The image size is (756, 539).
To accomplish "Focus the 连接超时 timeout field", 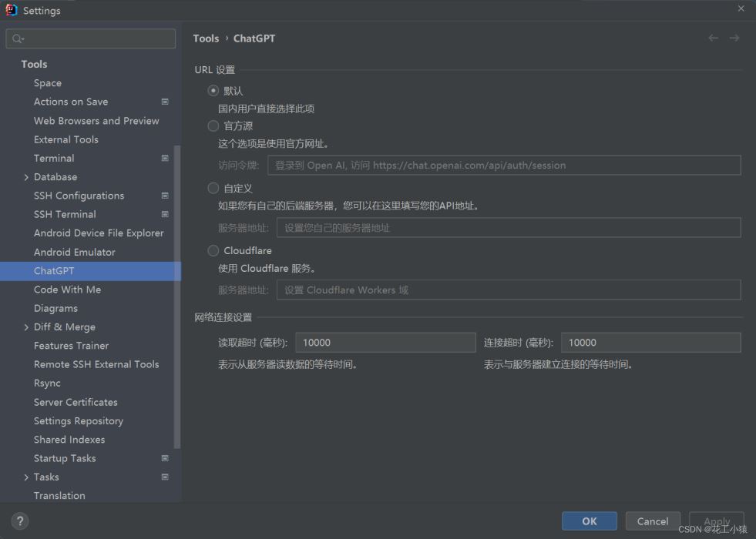I will click(x=651, y=343).
